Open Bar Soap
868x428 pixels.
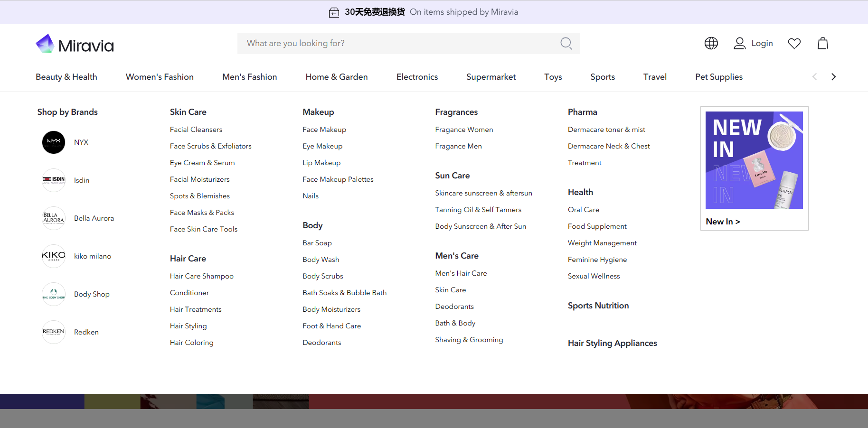(317, 243)
